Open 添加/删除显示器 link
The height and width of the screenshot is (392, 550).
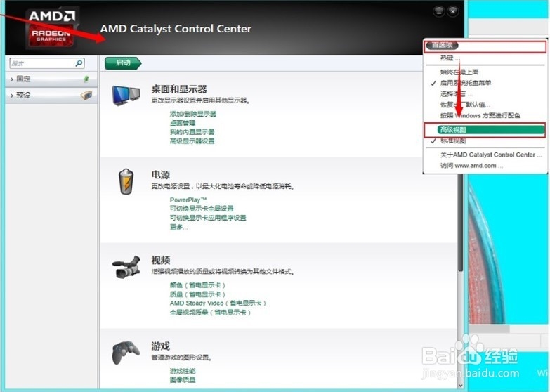(x=193, y=114)
